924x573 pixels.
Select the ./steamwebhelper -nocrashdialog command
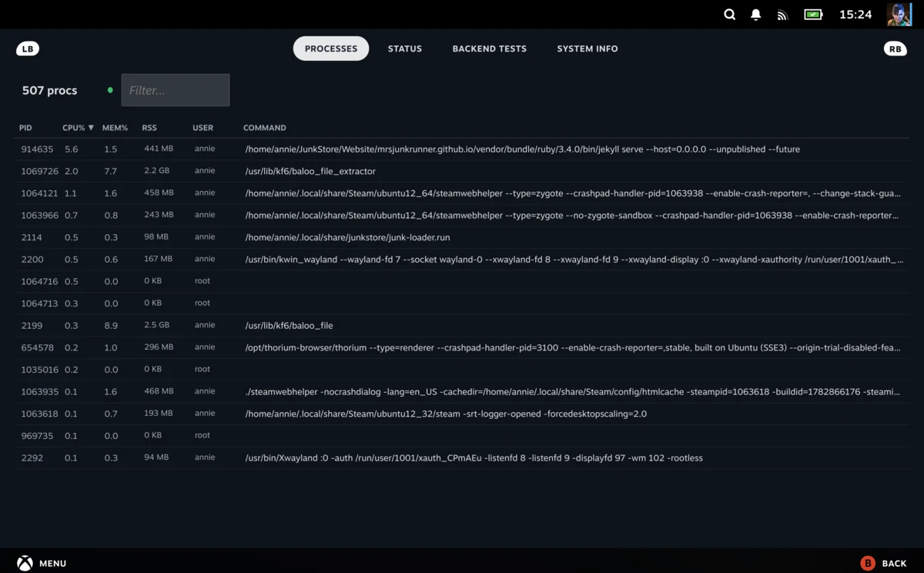coord(572,392)
